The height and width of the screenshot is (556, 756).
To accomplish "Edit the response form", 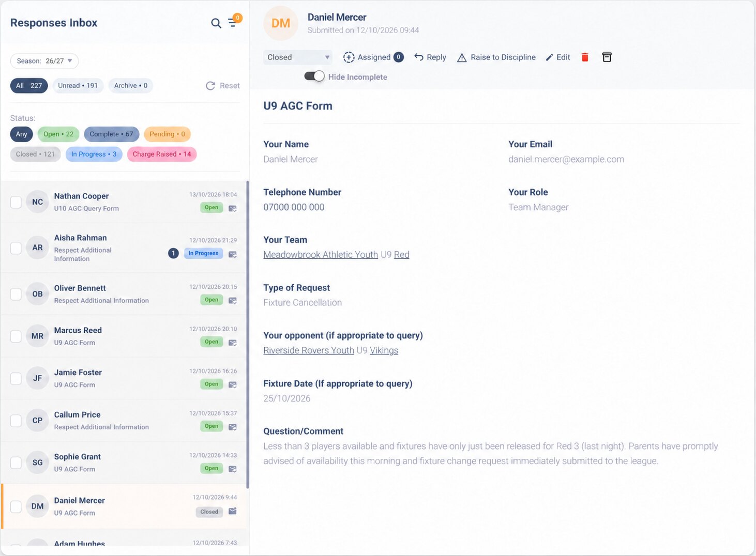I will click(558, 57).
